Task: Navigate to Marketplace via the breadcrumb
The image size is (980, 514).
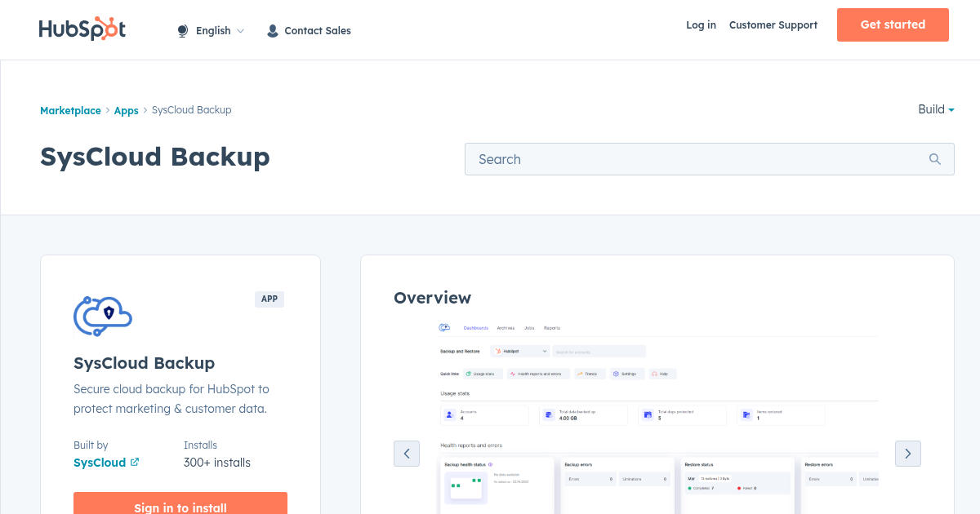Action: click(70, 110)
